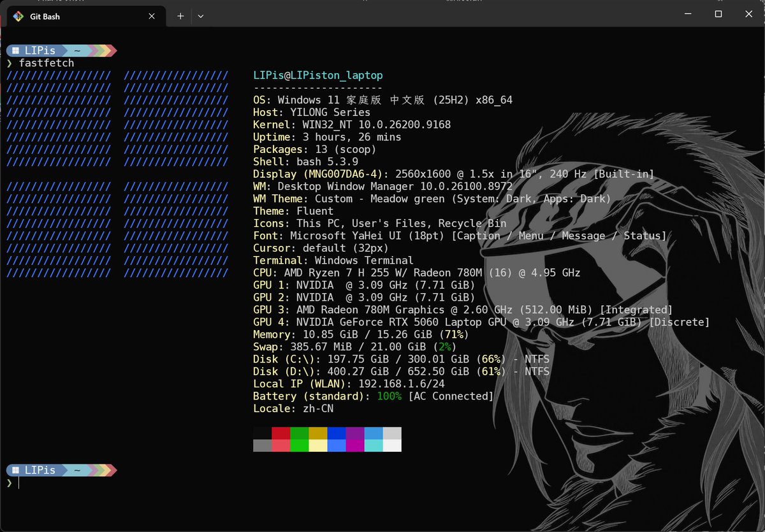Click the typed 'fastfetch' command text
765x532 pixels.
coord(47,63)
